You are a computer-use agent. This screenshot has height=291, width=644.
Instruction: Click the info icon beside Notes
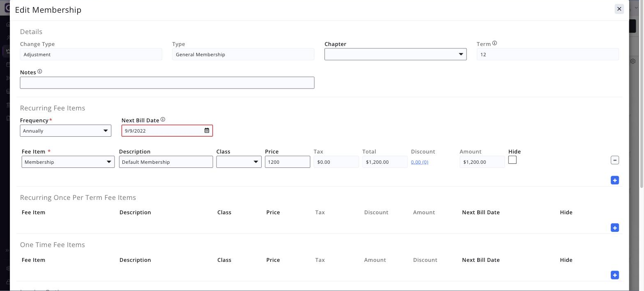[x=40, y=71]
